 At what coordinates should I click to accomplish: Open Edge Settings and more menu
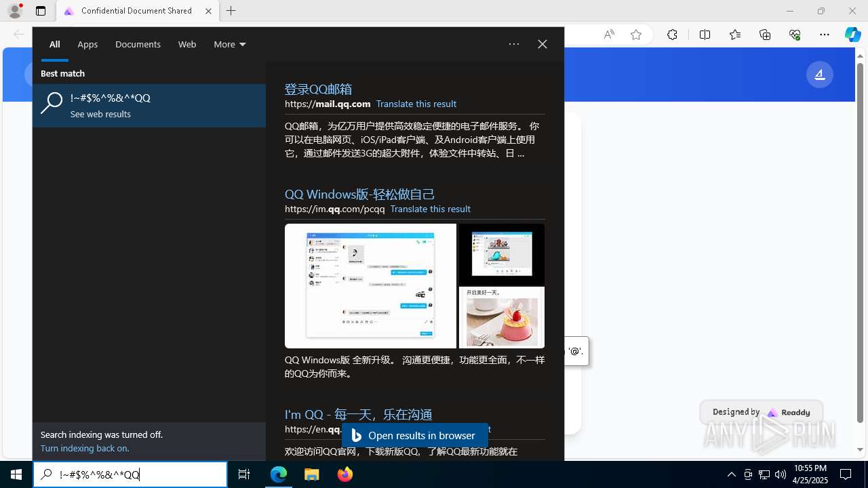click(825, 35)
